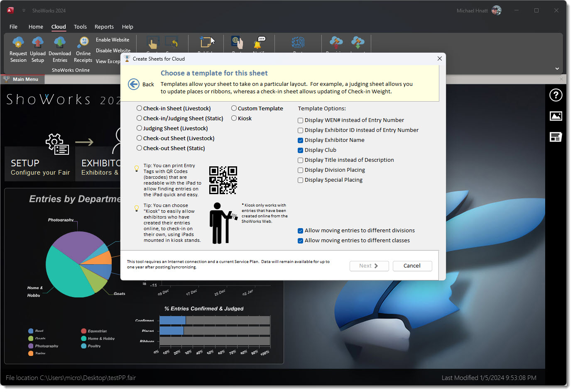The image size is (573, 392).
Task: Open the Help ribbon tab
Action: 127,27
